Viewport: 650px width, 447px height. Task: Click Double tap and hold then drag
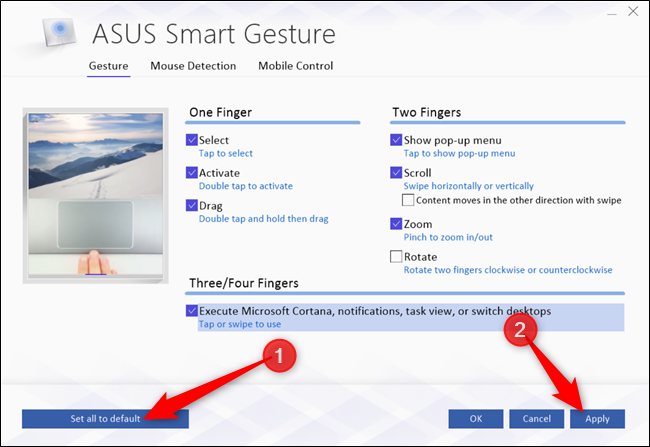pyautogui.click(x=264, y=219)
